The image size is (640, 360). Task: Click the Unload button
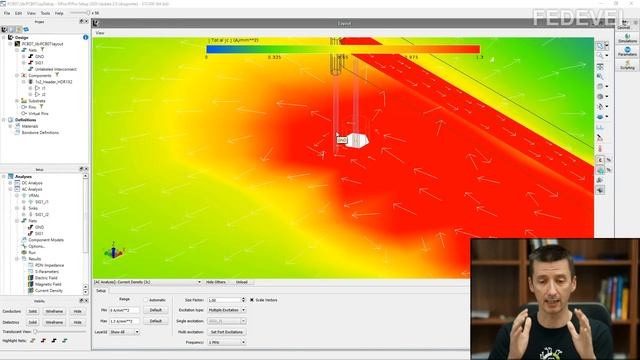[242, 282]
